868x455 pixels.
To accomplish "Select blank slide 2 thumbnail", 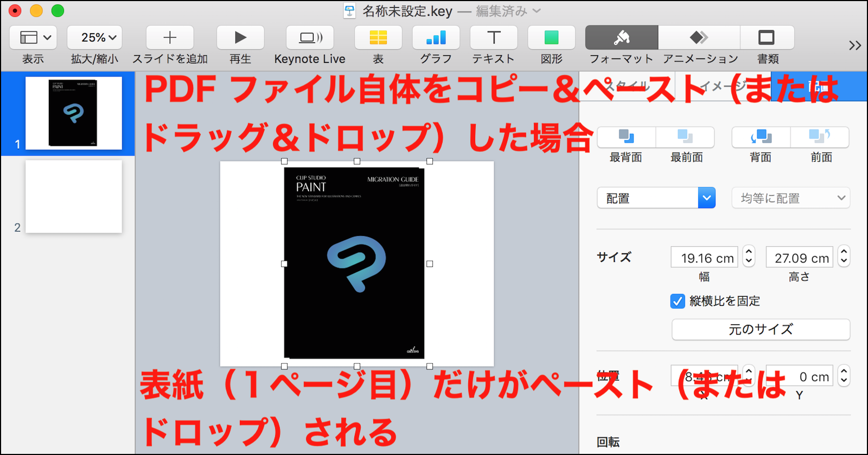I will pyautogui.click(x=74, y=196).
